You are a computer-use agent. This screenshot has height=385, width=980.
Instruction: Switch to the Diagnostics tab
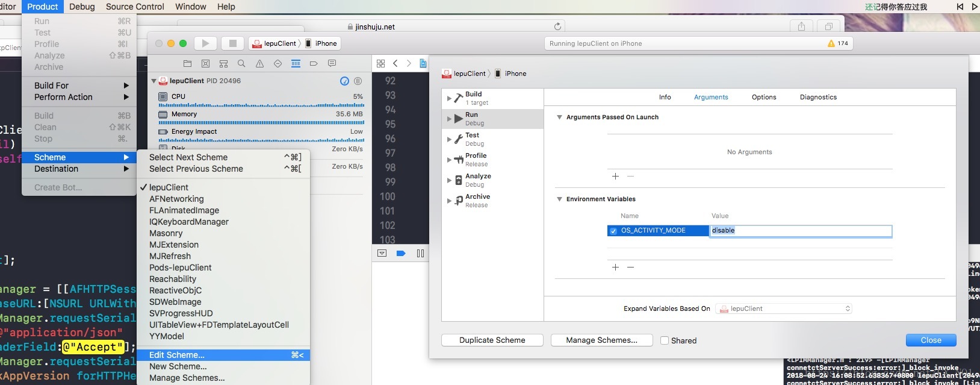point(818,97)
